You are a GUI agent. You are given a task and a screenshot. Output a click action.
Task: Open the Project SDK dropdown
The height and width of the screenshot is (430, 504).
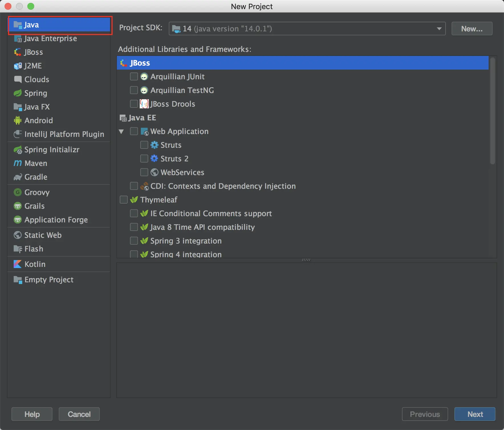(307, 29)
